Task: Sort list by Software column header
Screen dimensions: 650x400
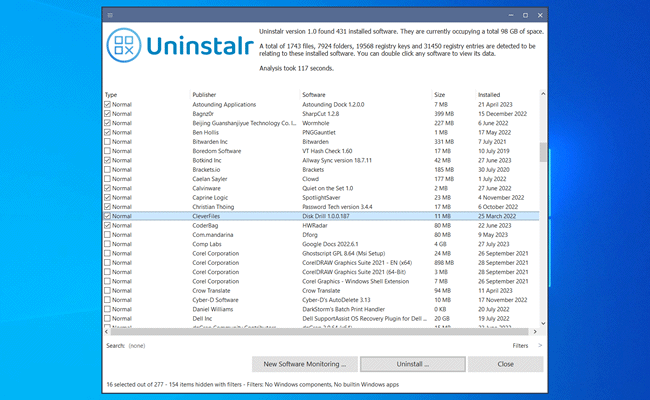Action: click(314, 95)
